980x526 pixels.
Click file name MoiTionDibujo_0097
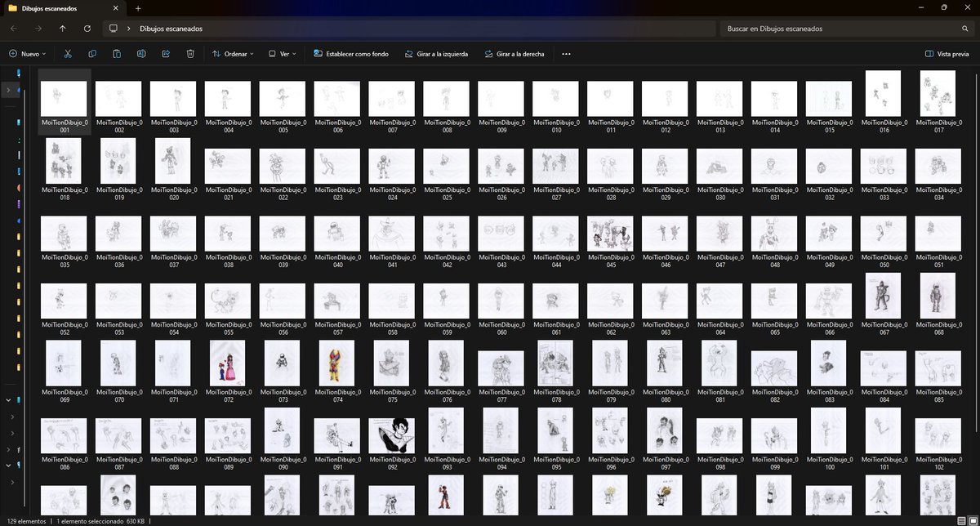[x=665, y=463]
